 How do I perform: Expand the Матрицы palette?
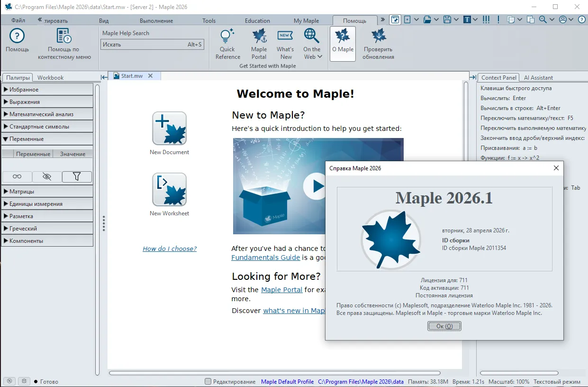tap(47, 192)
